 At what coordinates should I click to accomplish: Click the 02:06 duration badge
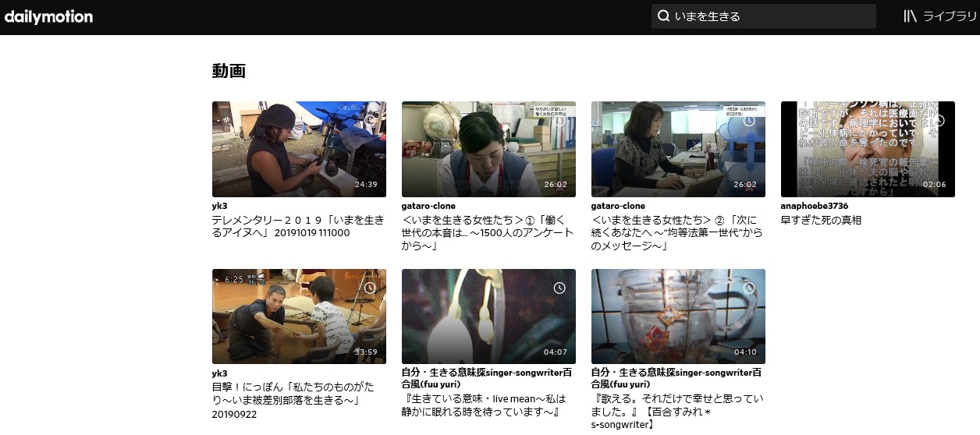[x=935, y=185]
